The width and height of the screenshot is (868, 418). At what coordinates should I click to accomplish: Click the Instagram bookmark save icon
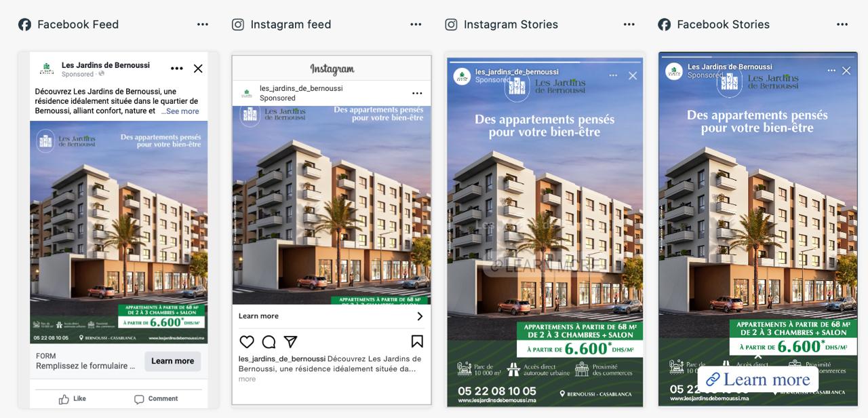(x=417, y=341)
